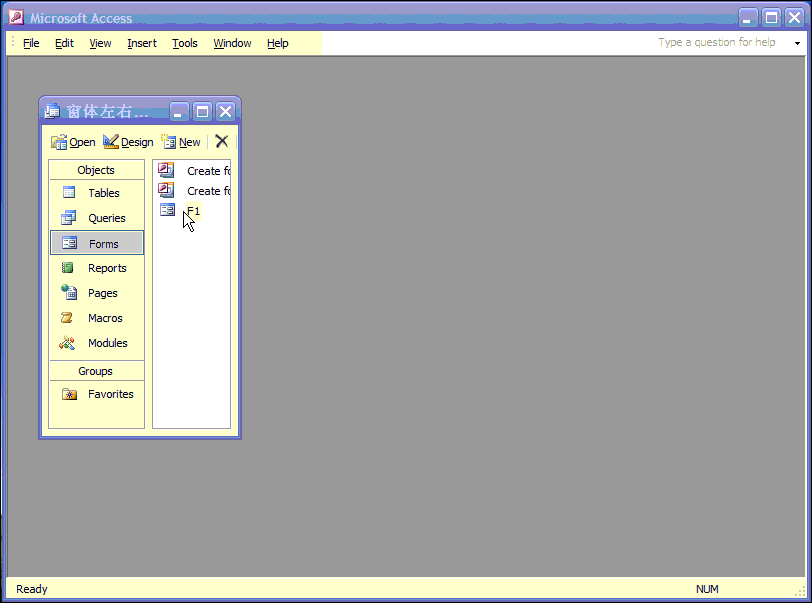Minimize the Microsoft Access window
The height and width of the screenshot is (603, 812).
(747, 18)
